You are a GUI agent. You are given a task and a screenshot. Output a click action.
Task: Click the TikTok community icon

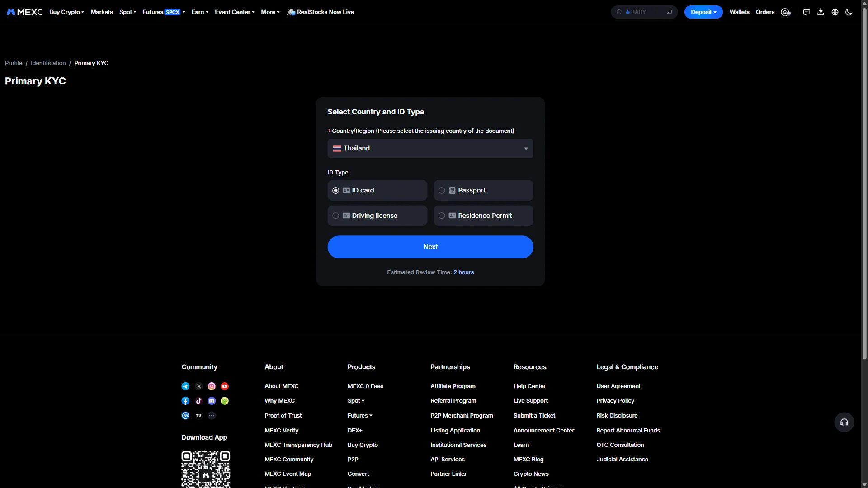tap(198, 401)
